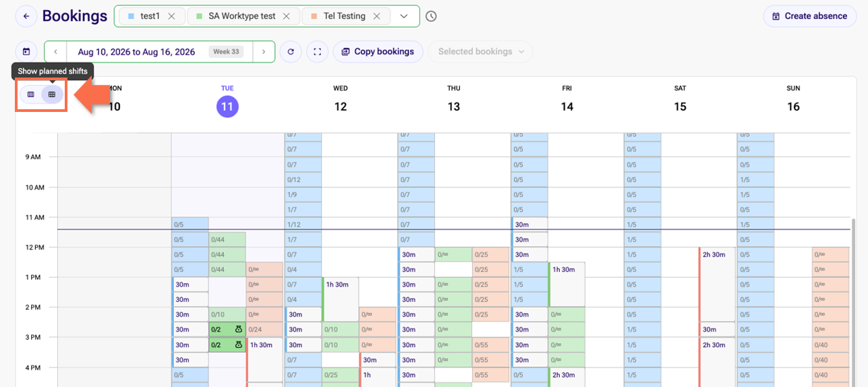The image size is (868, 387).
Task: Remove the Tel Testing filter chip
Action: click(376, 16)
